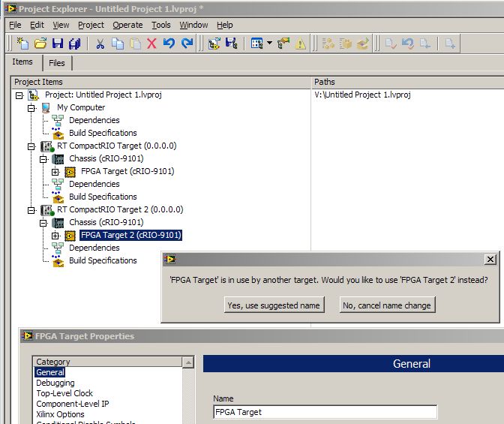Click the Copy toolbar icon

(118, 44)
